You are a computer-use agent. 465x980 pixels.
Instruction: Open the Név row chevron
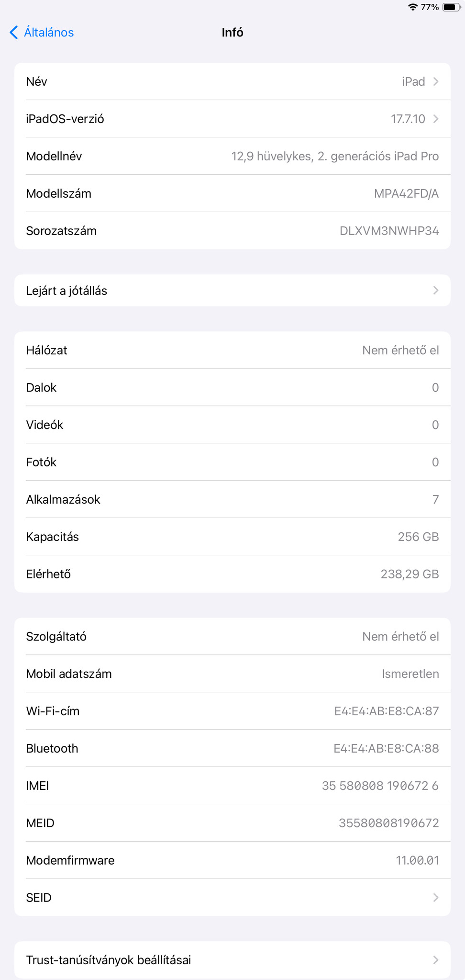point(436,81)
